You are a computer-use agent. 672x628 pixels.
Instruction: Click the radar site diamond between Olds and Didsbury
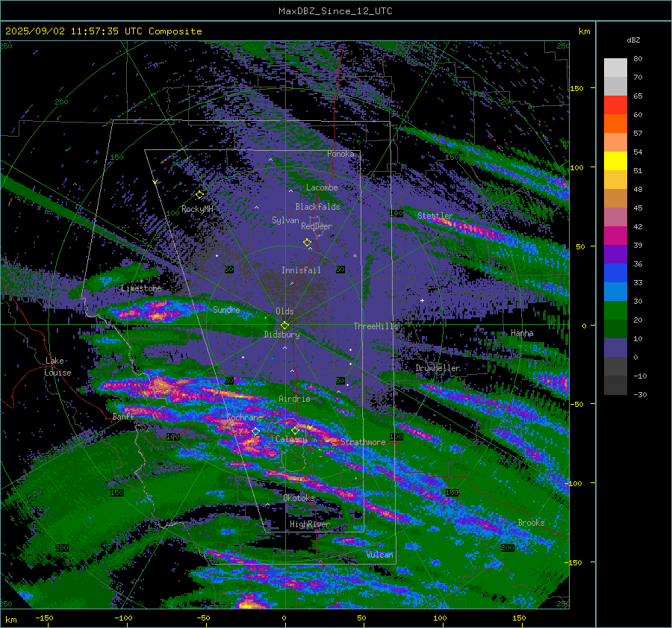pyautogui.click(x=284, y=326)
